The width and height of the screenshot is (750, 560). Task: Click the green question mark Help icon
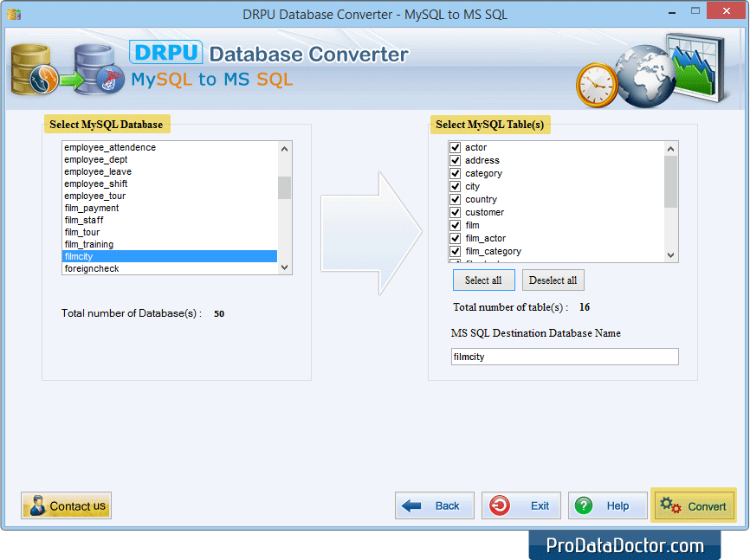pos(584,505)
